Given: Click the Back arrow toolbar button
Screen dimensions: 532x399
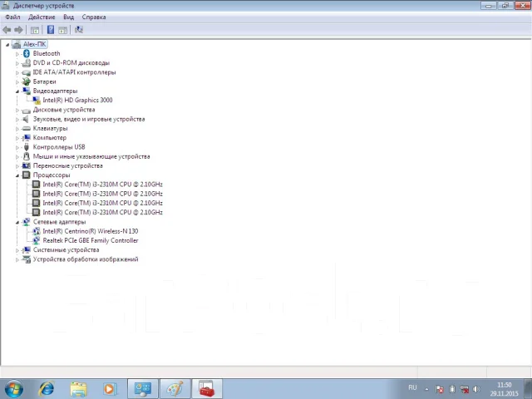Looking at the screenshot, I should pyautogui.click(x=7, y=30).
